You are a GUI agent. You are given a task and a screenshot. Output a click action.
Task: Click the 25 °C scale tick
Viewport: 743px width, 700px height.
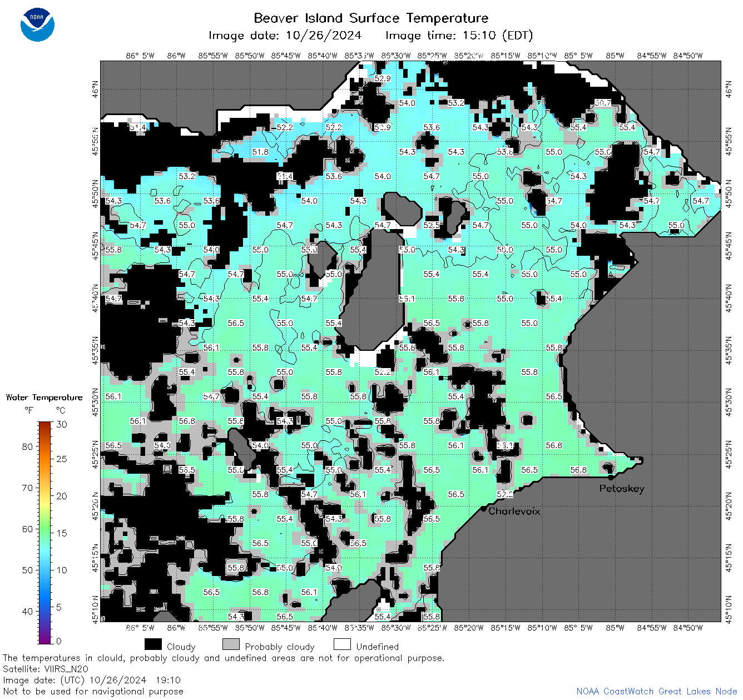tap(62, 459)
